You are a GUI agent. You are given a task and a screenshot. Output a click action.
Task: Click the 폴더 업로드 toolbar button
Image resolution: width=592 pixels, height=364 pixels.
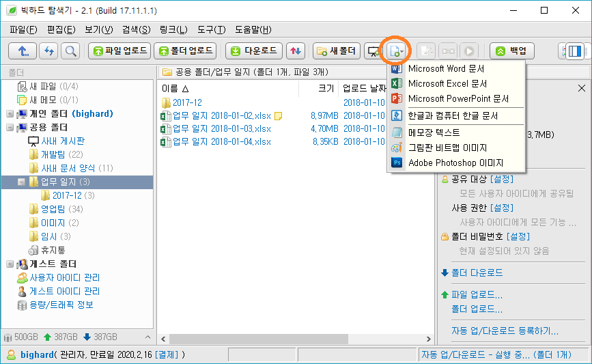[x=185, y=51]
